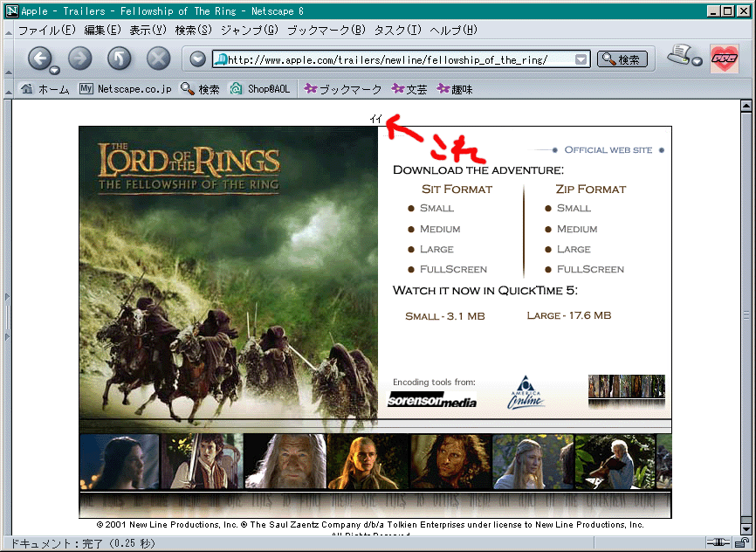The width and height of the screenshot is (756, 552).
Task: Open the sidebar with the left edge grippy
Action: [x=8, y=316]
